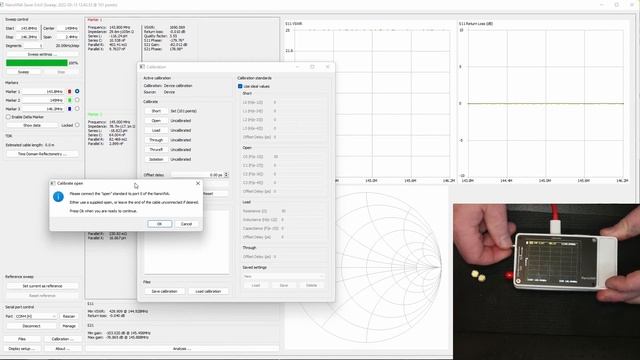Image resolution: width=640 pixels, height=360 pixels.
Task: Click the Offset delay value field
Action: pyautogui.click(x=197, y=175)
